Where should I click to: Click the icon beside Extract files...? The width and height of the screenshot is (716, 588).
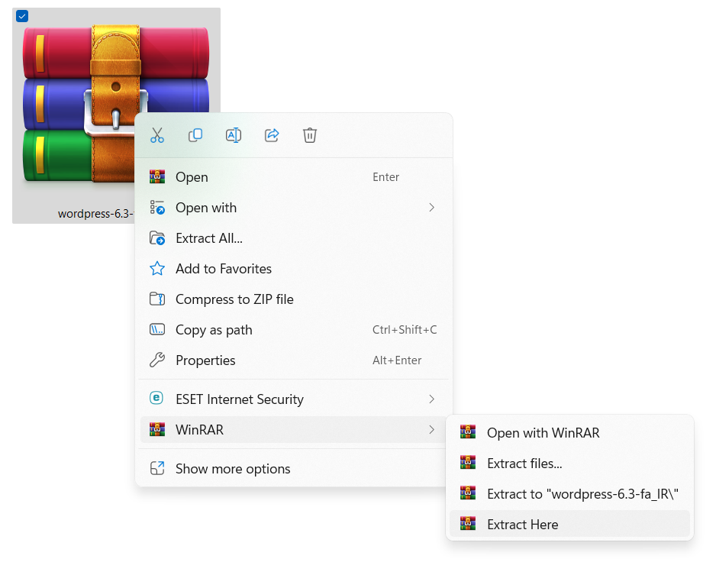click(x=468, y=463)
